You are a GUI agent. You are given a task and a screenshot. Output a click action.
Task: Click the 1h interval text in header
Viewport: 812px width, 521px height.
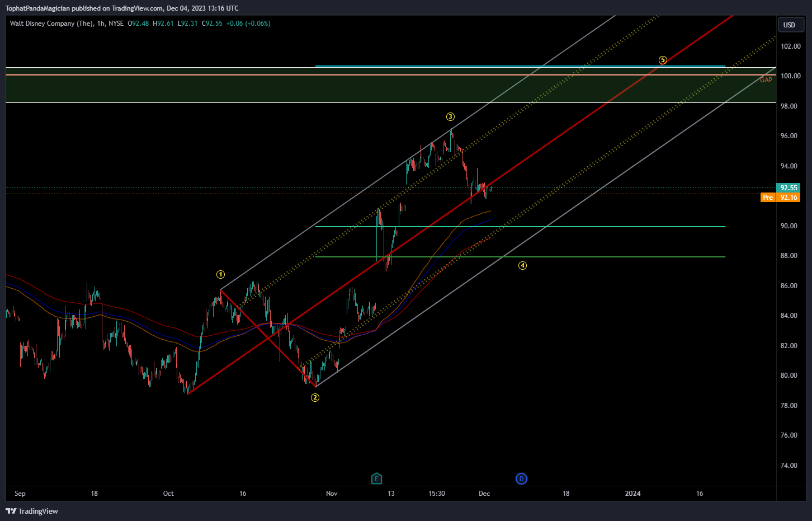tap(101, 24)
